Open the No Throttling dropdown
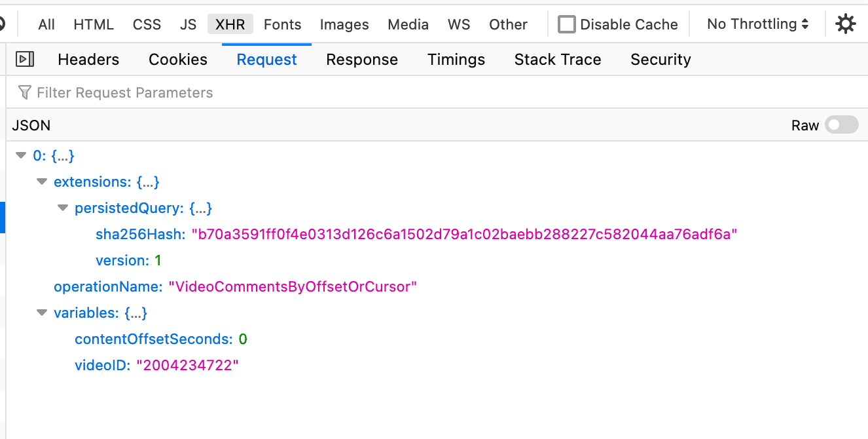The height and width of the screenshot is (439, 868). 756,24
